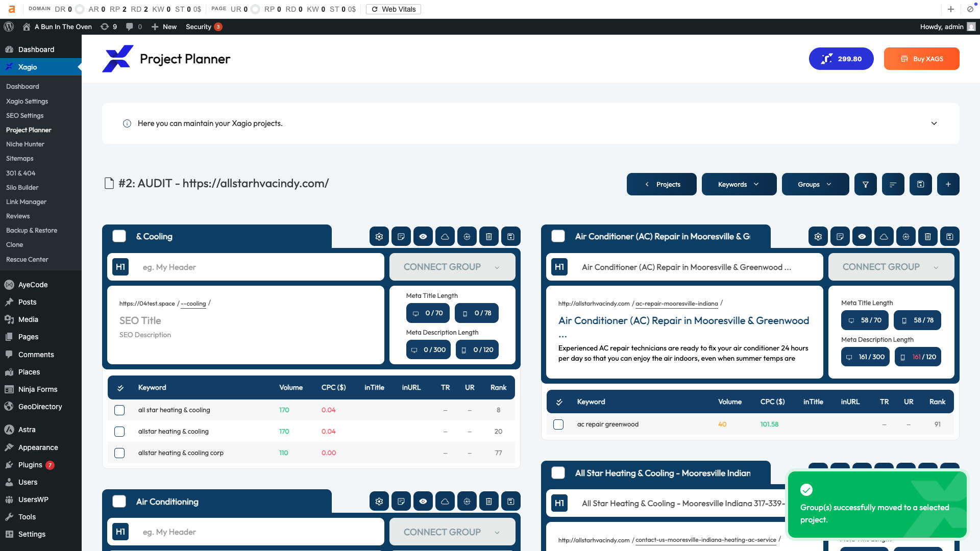Viewport: 980px width, 551px height.
Task: Open comments bubble in admin bar
Action: [x=134, y=27]
